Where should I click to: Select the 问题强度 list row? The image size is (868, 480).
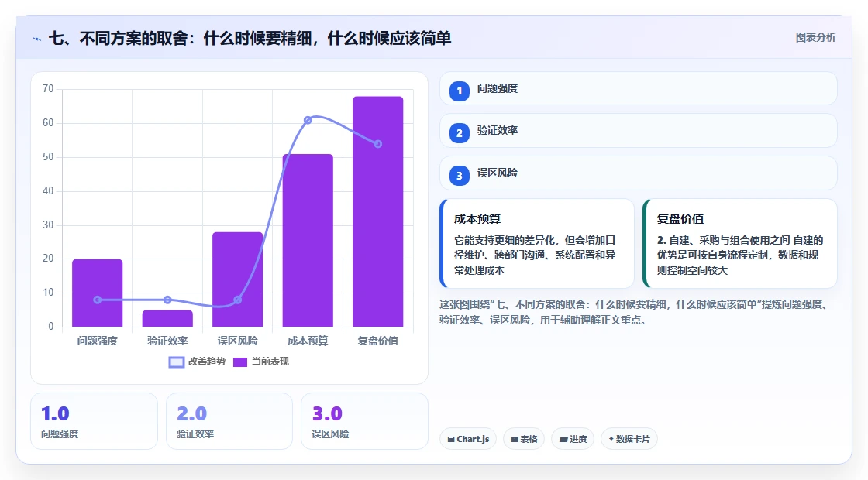639,88
